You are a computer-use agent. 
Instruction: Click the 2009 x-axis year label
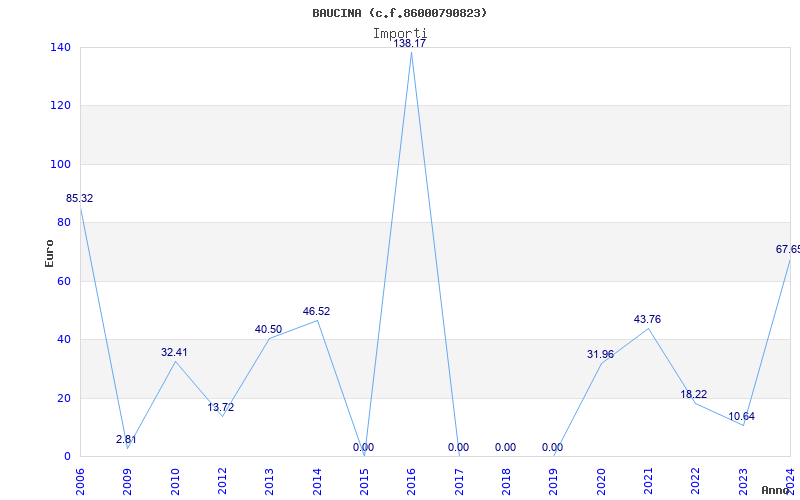pos(128,482)
